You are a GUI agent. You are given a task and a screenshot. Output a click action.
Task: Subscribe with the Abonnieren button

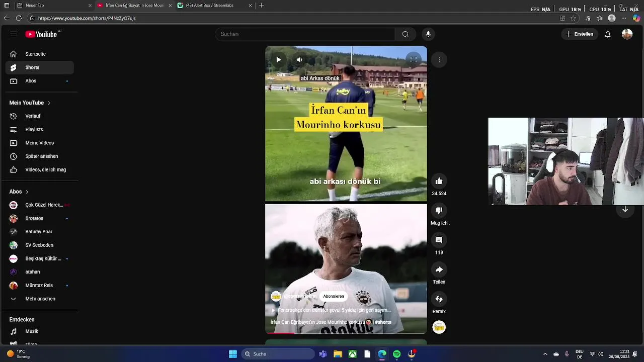[334, 296]
